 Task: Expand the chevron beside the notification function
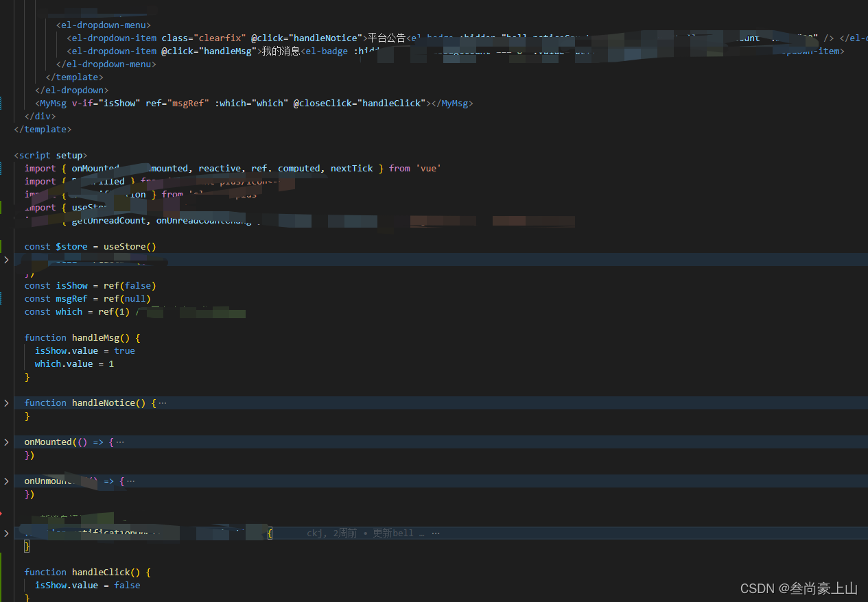pyautogui.click(x=6, y=533)
